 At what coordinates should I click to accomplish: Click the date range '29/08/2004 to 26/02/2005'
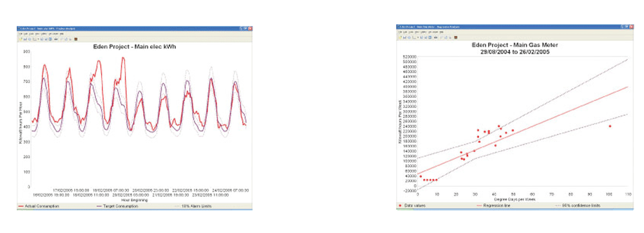(x=515, y=52)
